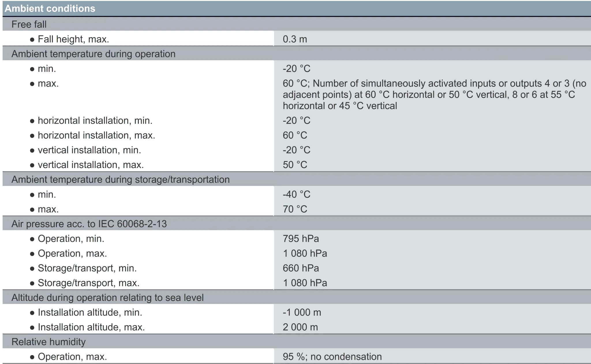
Task: Click the 'Installation altitude, min.' label
Action: click(90, 312)
